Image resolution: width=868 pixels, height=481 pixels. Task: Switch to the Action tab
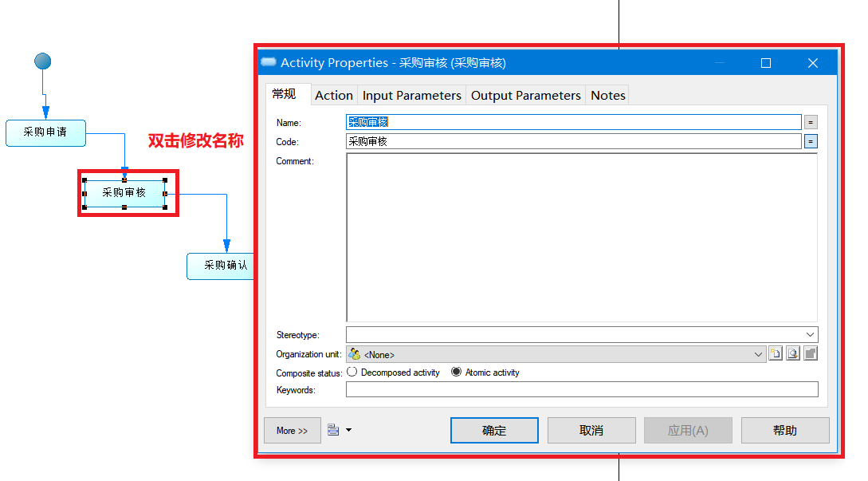[x=333, y=95]
